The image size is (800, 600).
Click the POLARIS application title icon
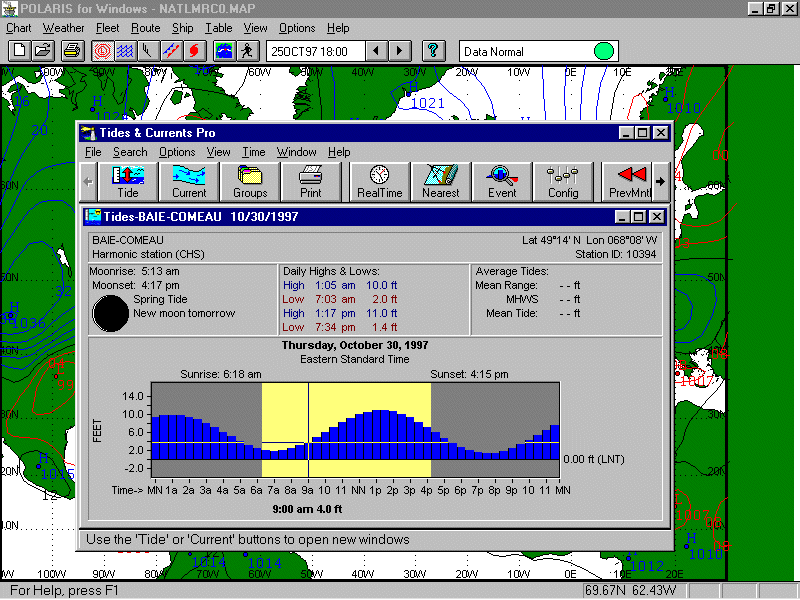(10, 8)
